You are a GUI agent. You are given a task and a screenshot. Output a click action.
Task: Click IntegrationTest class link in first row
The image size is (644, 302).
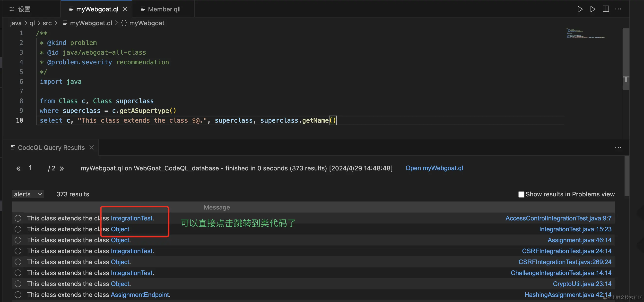131,218
